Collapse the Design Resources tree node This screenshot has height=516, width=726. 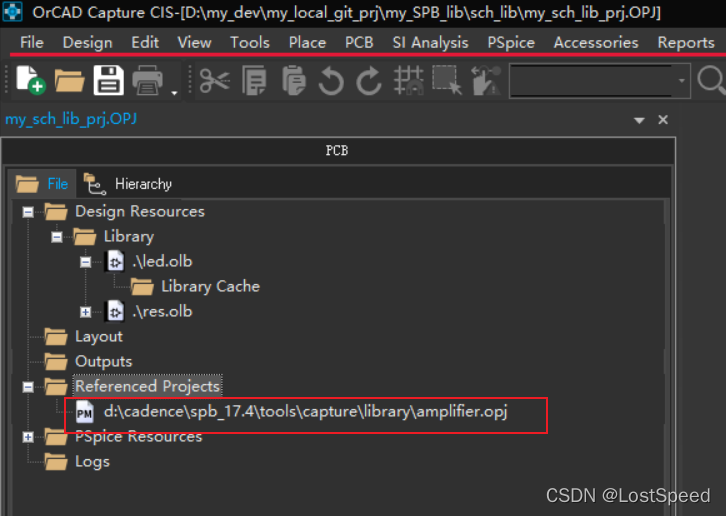28,212
